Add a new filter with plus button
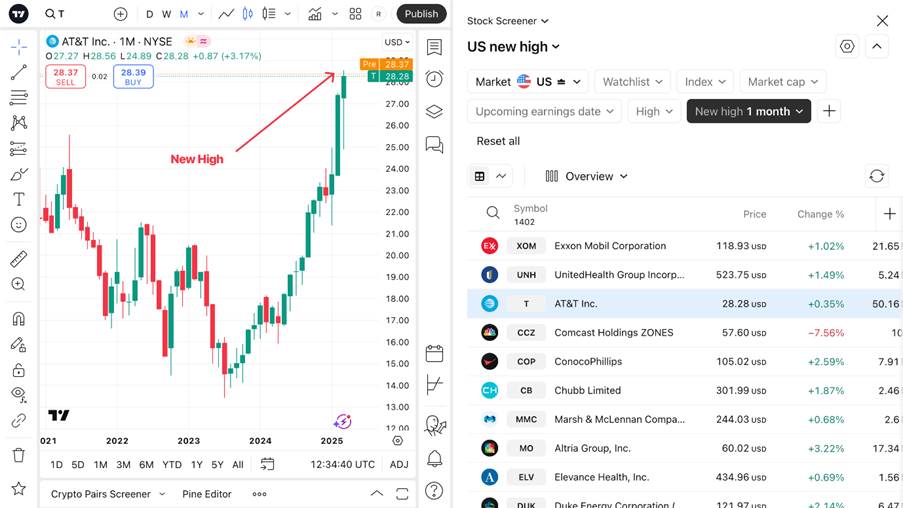 tap(829, 111)
